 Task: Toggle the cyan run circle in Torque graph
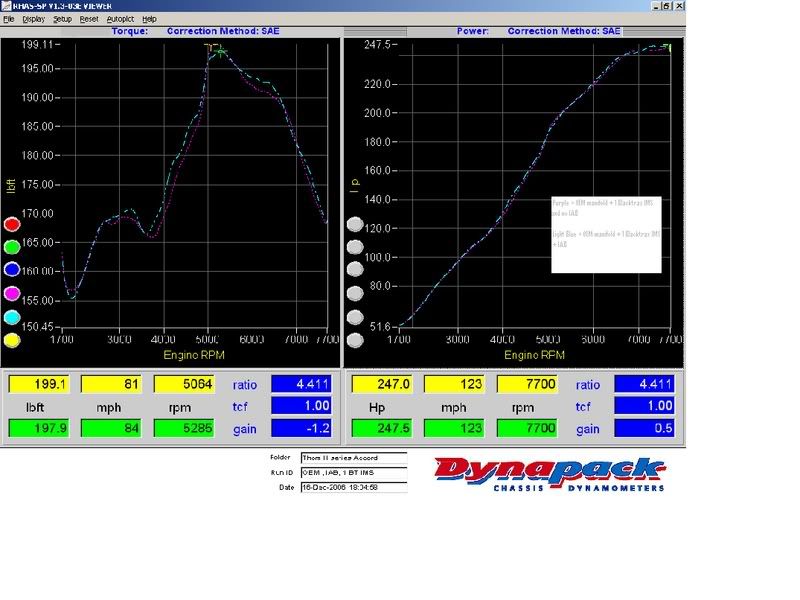(x=12, y=317)
